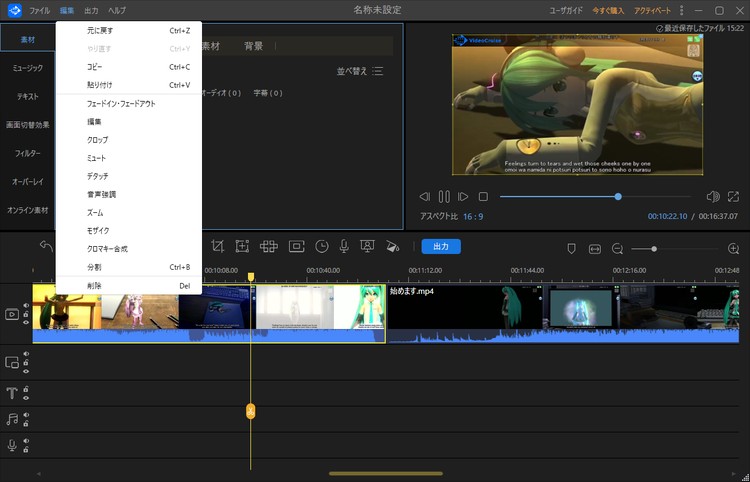Mute the video track speaker toggle
This screenshot has width=750, height=482.
[x=26, y=306]
